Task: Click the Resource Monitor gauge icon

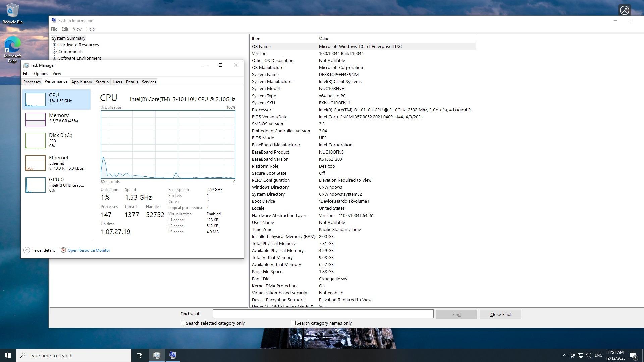Action: [x=63, y=250]
